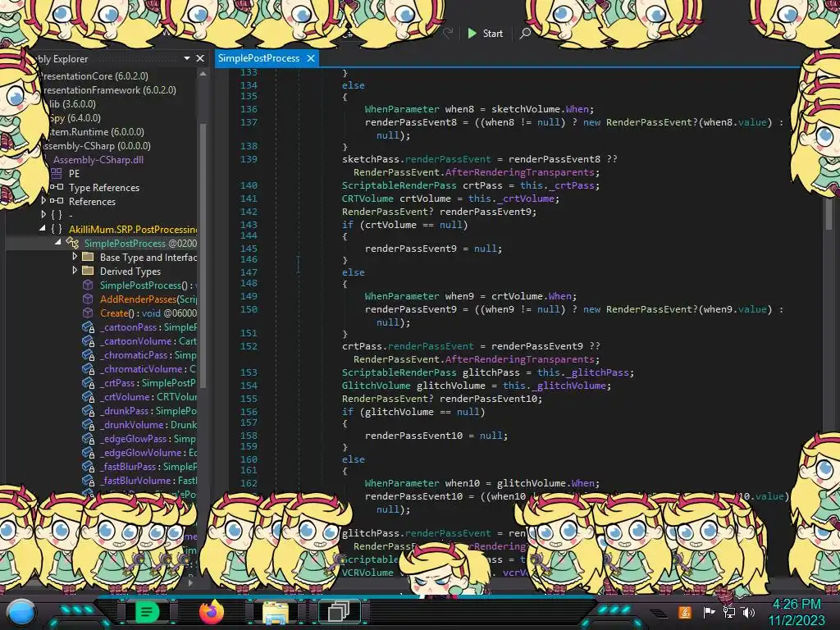Click the namespace braces icon of the "-" row
The width and height of the screenshot is (840, 630).
pos(57,215)
